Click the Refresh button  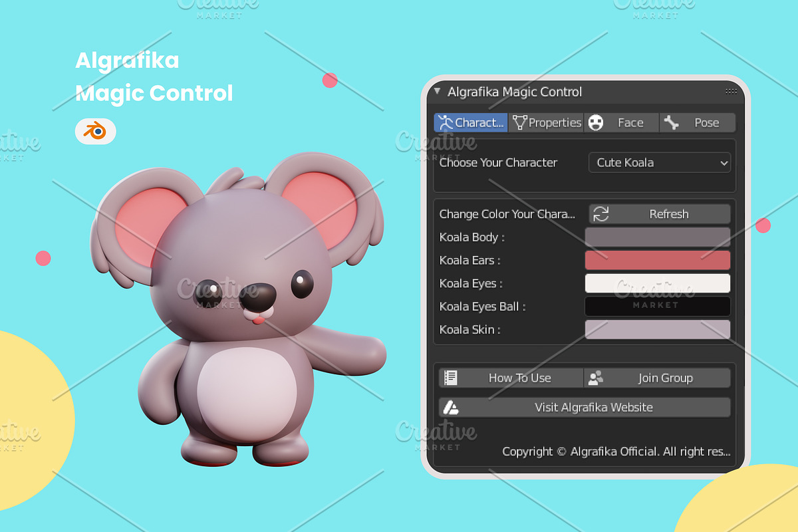coord(660,214)
